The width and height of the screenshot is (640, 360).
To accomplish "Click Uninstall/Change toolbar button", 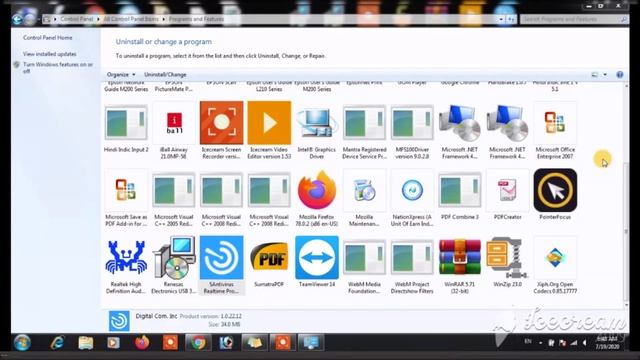I will coord(165,75).
